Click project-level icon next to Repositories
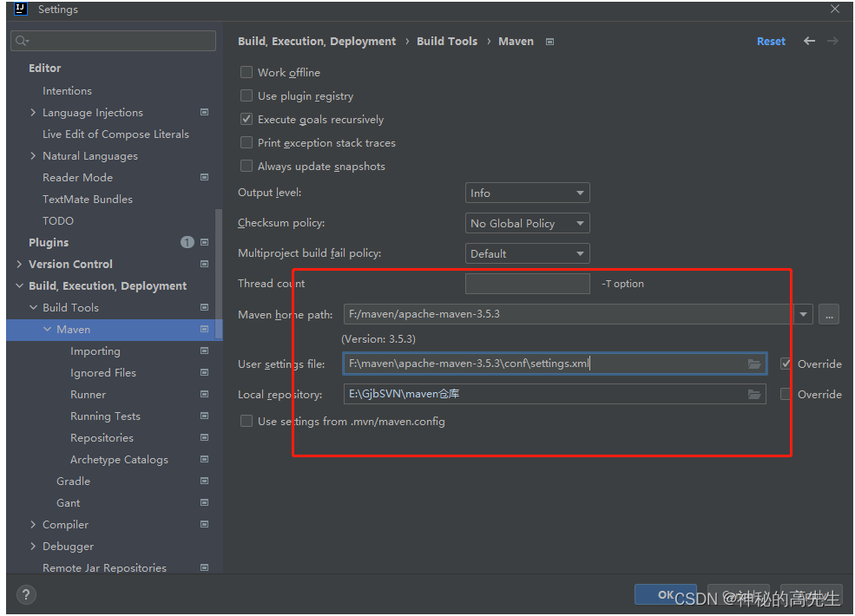The width and height of the screenshot is (855, 616). [x=205, y=437]
